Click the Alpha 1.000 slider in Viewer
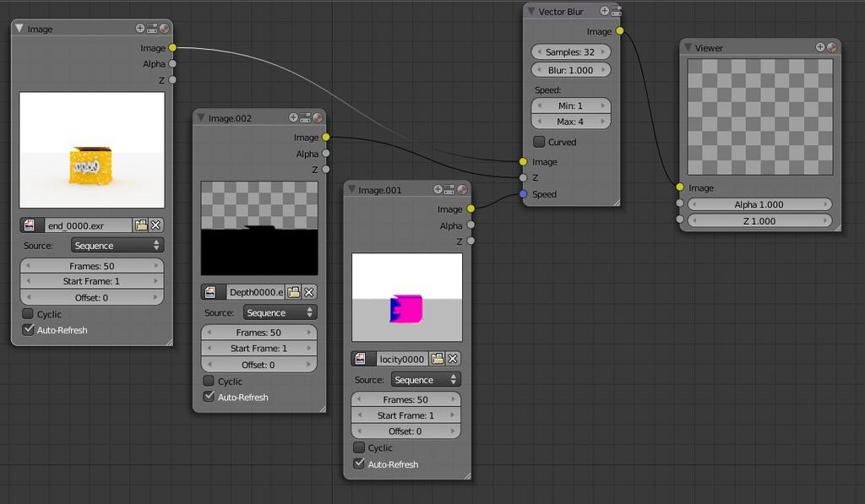865x504 pixels. click(759, 204)
